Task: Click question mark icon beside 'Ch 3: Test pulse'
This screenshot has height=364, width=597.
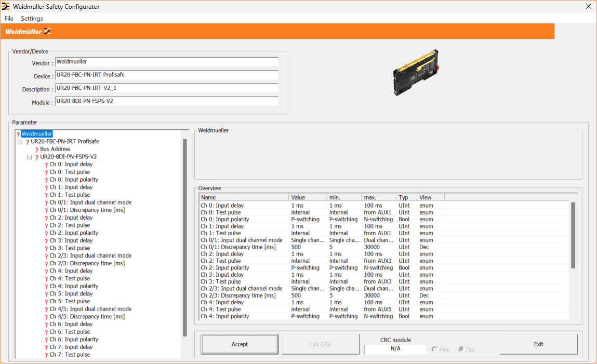Action: point(46,249)
